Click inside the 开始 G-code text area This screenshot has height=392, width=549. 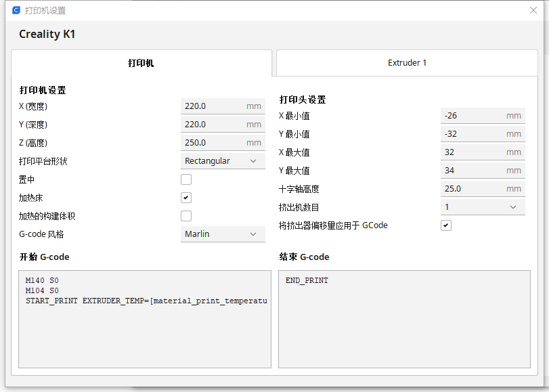pyautogui.click(x=145, y=319)
